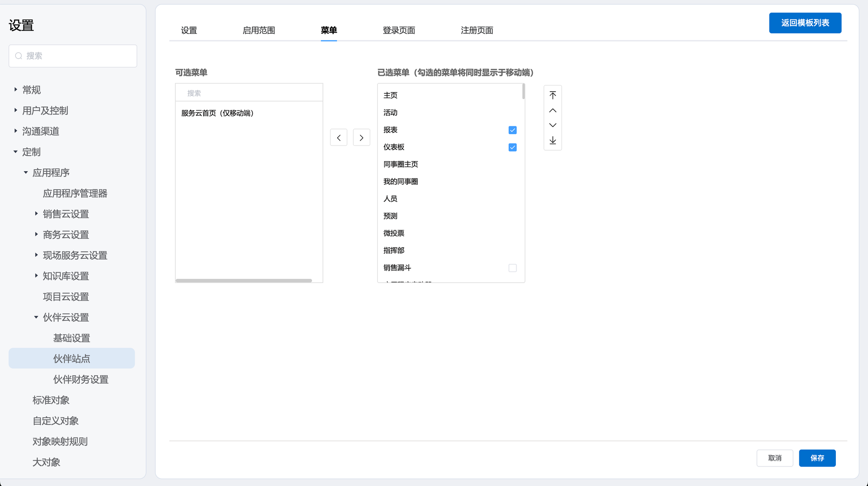This screenshot has height=486, width=868.
Task: Click the 可选菜单 search input field
Action: pyautogui.click(x=249, y=93)
